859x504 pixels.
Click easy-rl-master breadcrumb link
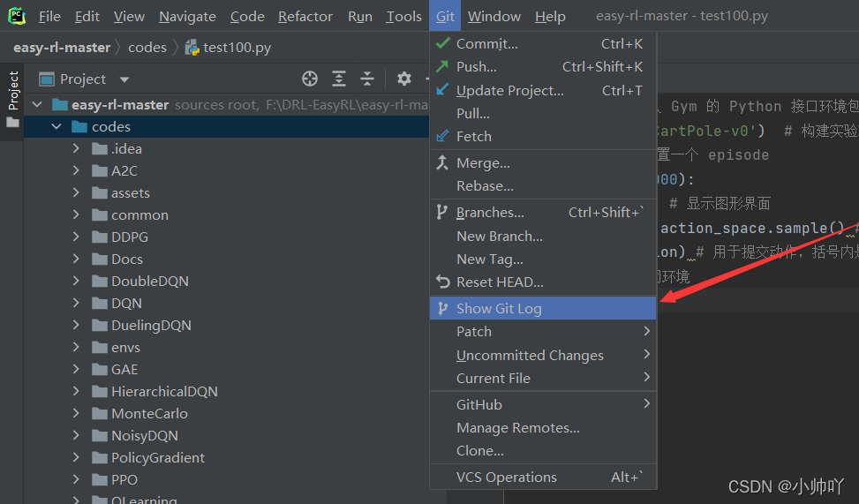[62, 48]
